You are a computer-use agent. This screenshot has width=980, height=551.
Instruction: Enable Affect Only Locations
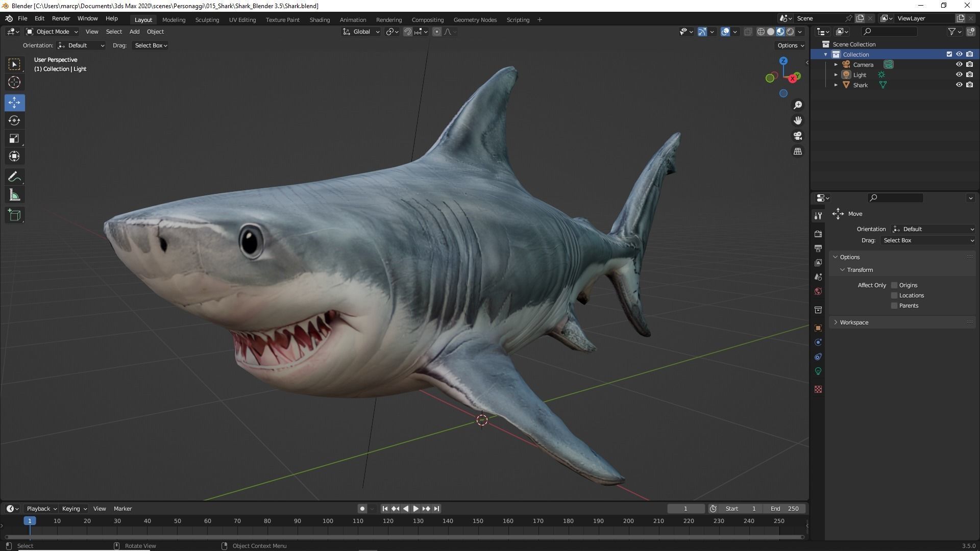[x=894, y=295]
